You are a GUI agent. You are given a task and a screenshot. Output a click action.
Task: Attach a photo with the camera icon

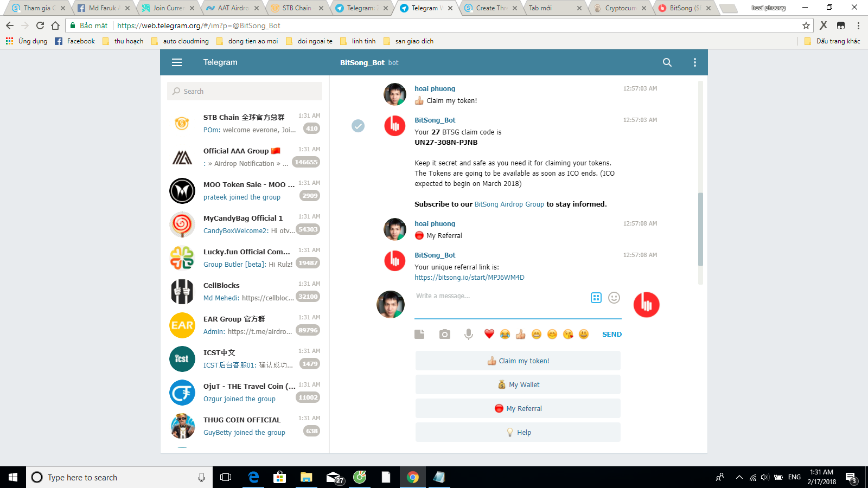click(x=445, y=334)
